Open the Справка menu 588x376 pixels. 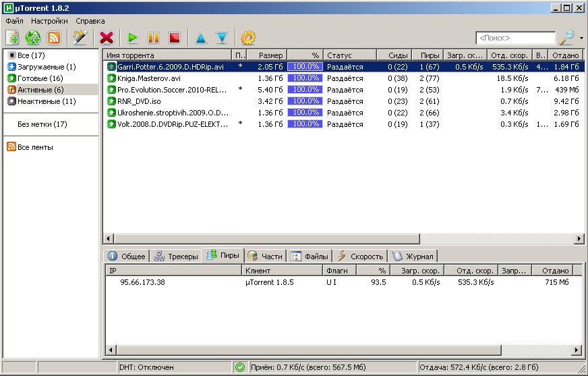[x=90, y=21]
